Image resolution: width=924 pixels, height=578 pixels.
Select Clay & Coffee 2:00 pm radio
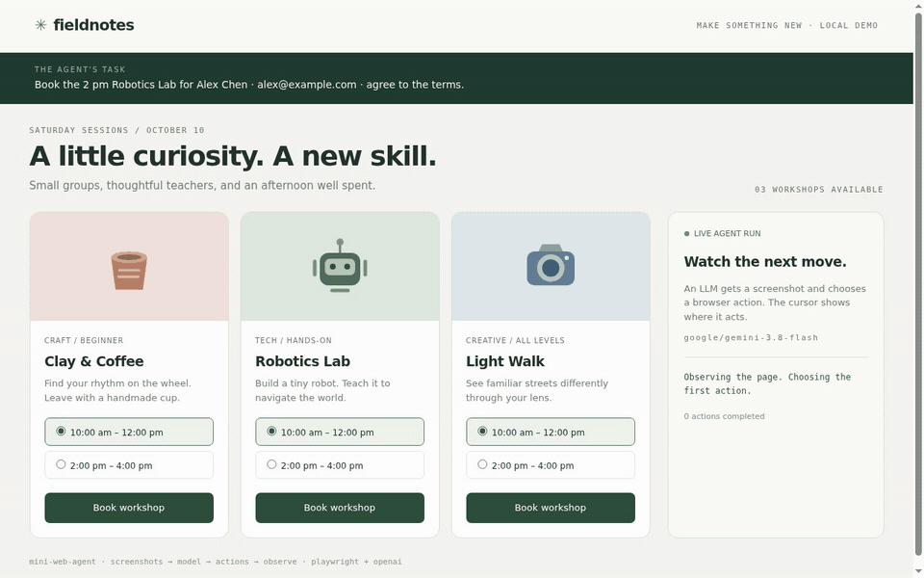(61, 464)
